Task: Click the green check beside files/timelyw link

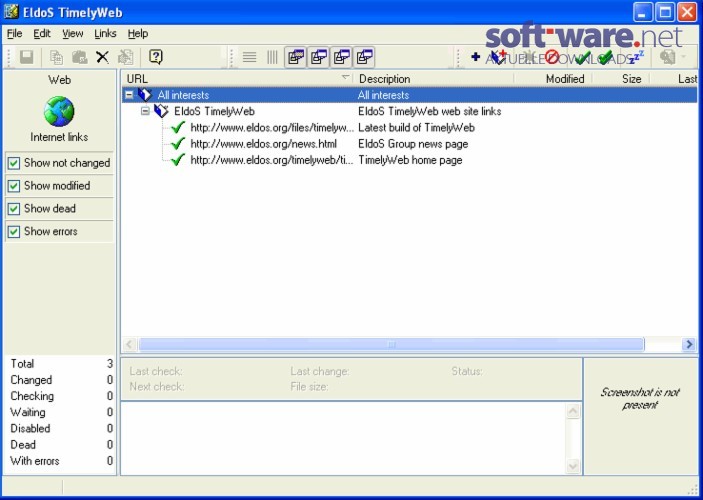Action: 178,127
